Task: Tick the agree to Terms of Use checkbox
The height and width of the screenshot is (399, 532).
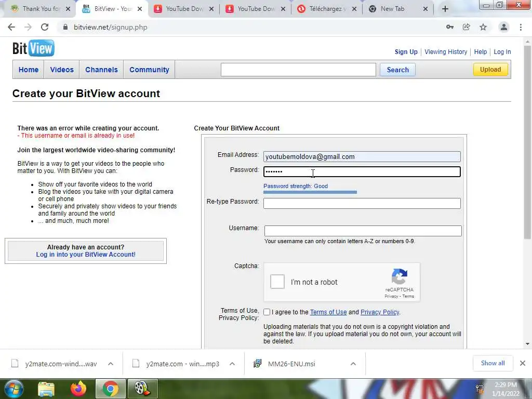Action: pyautogui.click(x=267, y=312)
